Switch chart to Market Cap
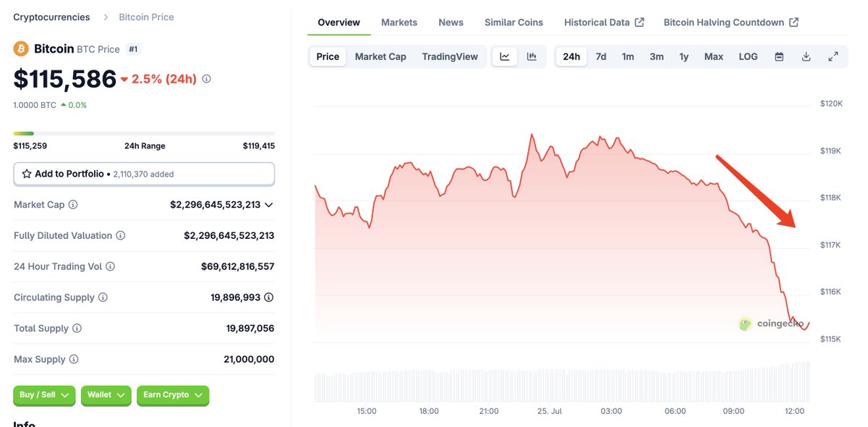 (380, 56)
